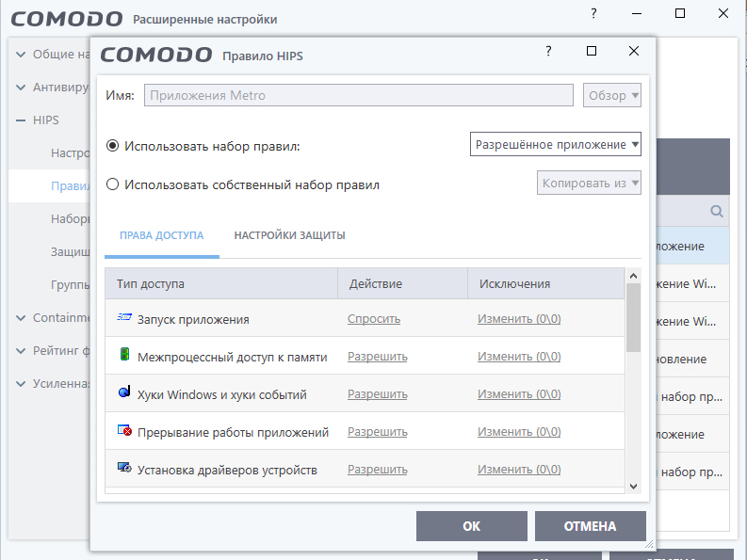Click 'Действие' column header
Viewport: 747px width, 560px height.
pyautogui.click(x=402, y=284)
